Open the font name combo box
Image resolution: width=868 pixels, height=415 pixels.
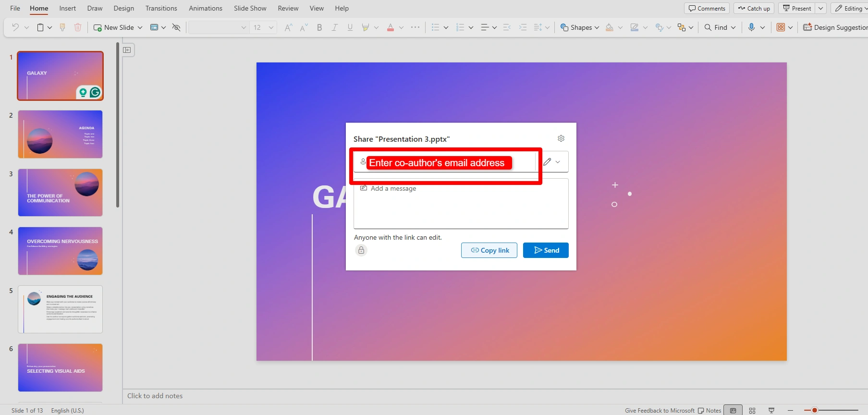(219, 27)
